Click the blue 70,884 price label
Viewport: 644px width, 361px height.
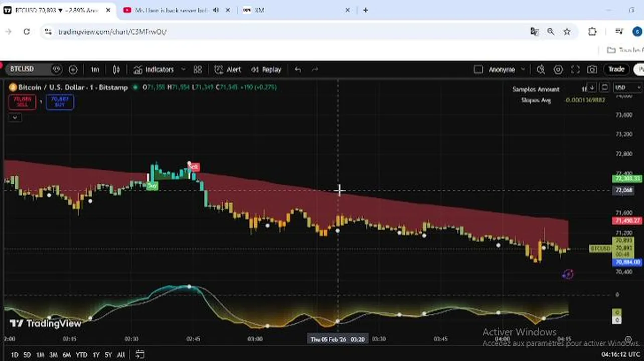[x=627, y=262]
